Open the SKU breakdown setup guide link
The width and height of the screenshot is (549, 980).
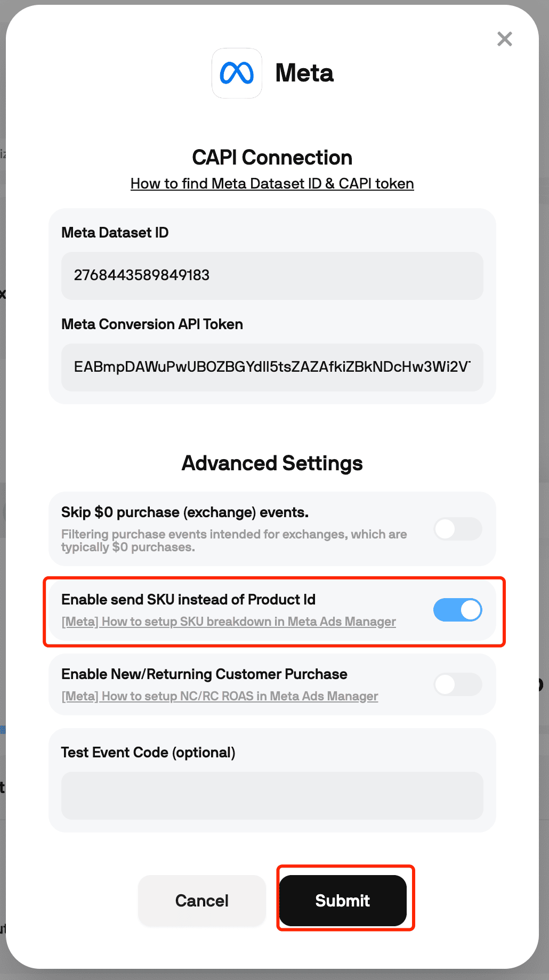[229, 622]
